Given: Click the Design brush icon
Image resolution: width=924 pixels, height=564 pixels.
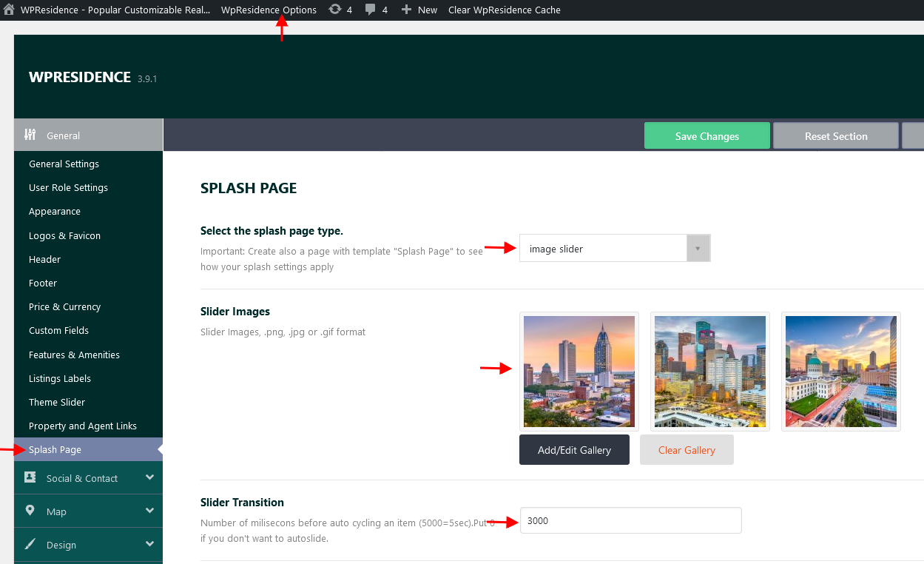Looking at the screenshot, I should click(x=30, y=544).
